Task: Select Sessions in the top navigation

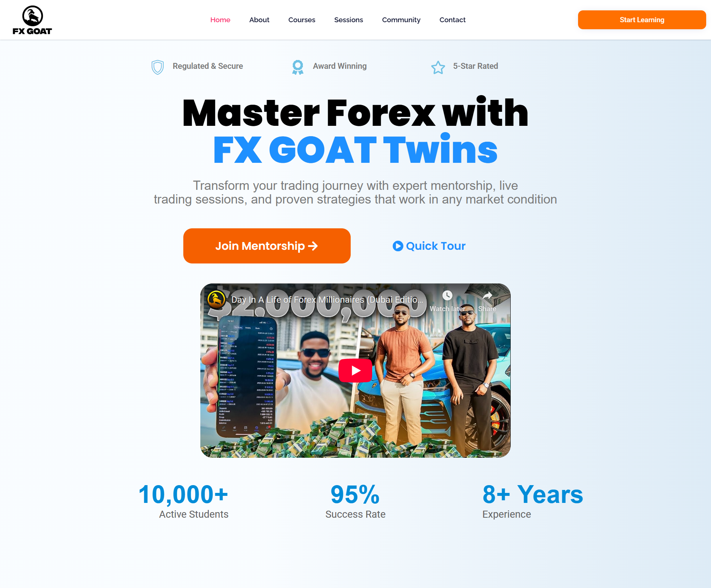Action: [x=348, y=20]
